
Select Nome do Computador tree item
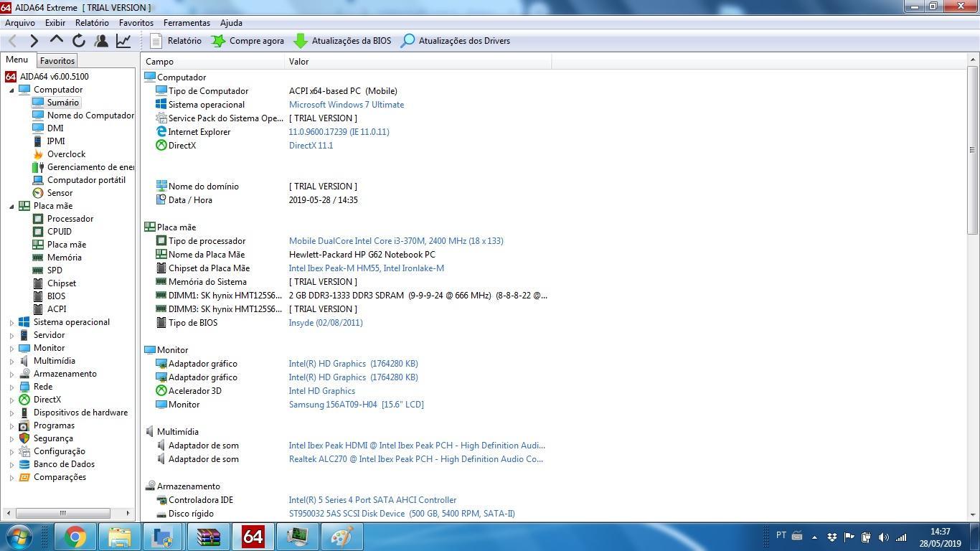[90, 116]
